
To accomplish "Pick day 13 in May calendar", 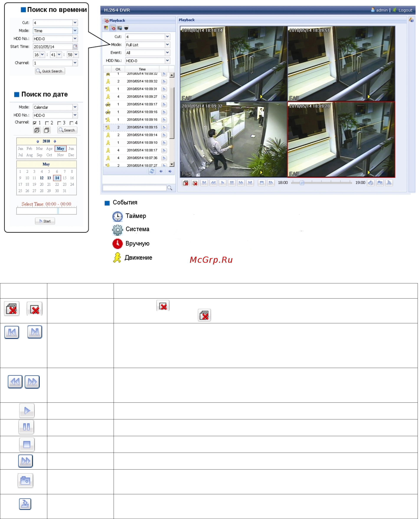I will pyautogui.click(x=49, y=178).
